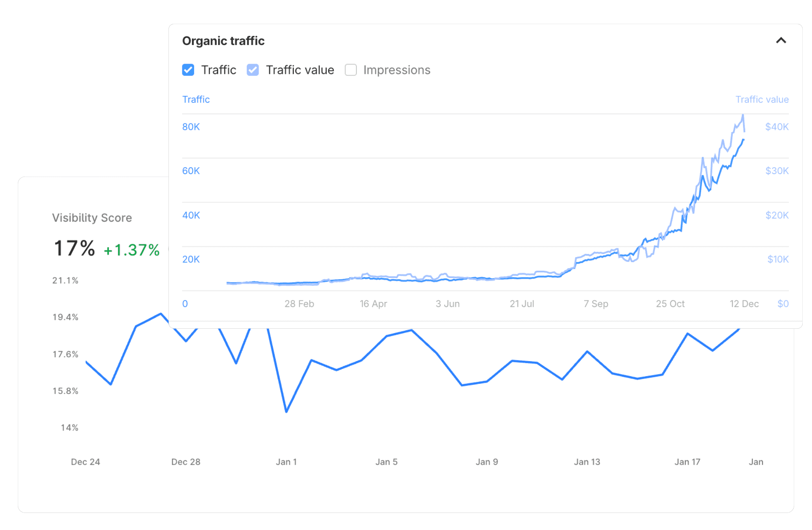
Task: Disable the Traffic value checkbox
Action: [253, 70]
